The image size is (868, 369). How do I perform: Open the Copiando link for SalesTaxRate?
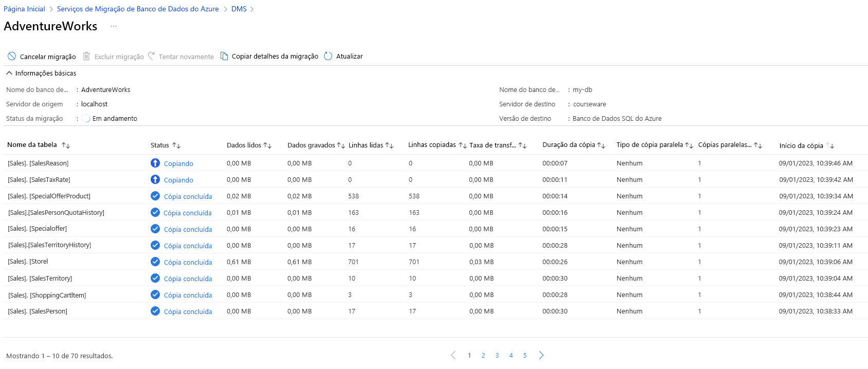tap(178, 180)
